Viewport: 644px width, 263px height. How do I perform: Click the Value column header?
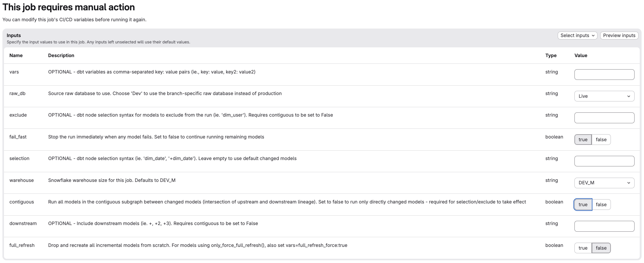(x=580, y=56)
